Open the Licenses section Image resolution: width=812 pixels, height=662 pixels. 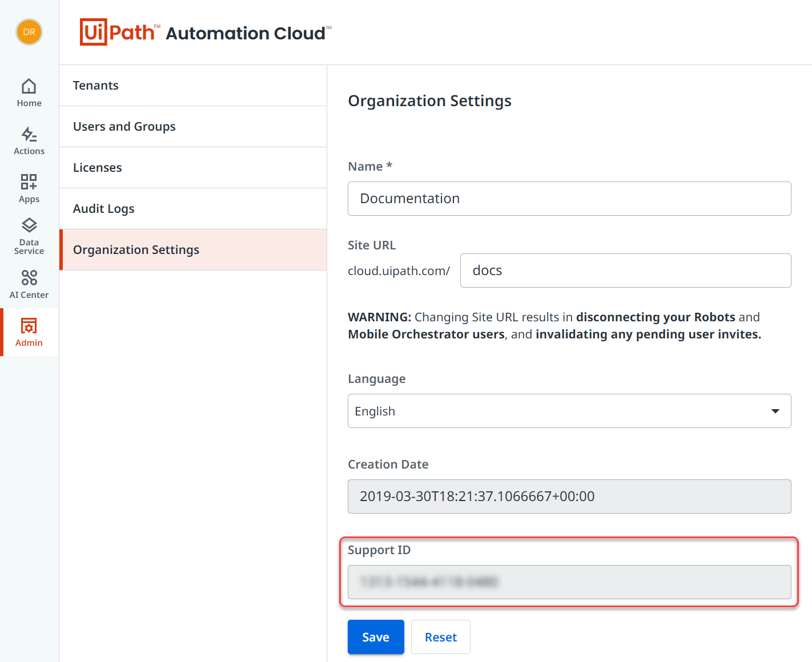[193, 168]
